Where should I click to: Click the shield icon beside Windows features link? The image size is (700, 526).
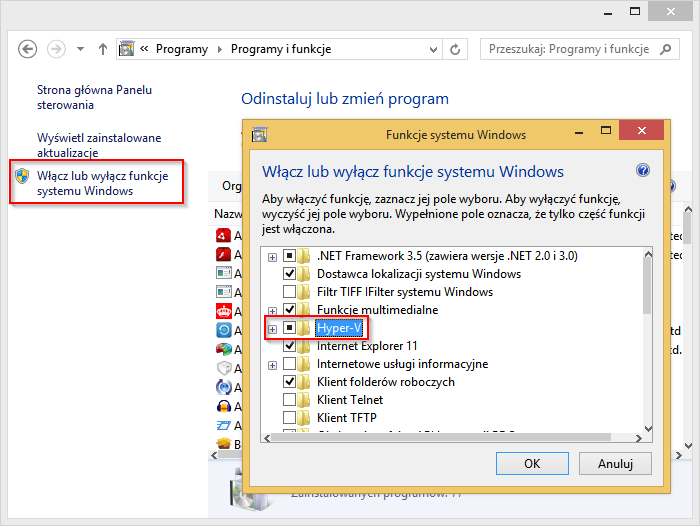pos(22,176)
